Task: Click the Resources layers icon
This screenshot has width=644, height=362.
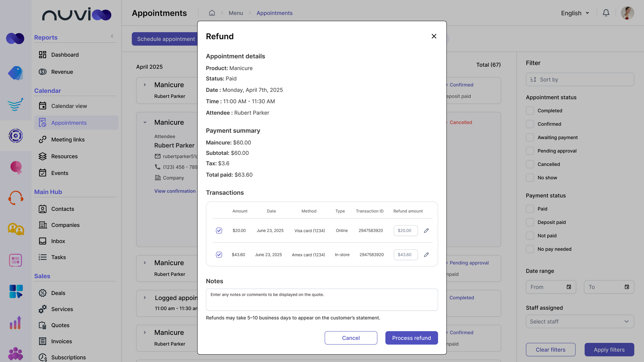Action: click(43, 156)
